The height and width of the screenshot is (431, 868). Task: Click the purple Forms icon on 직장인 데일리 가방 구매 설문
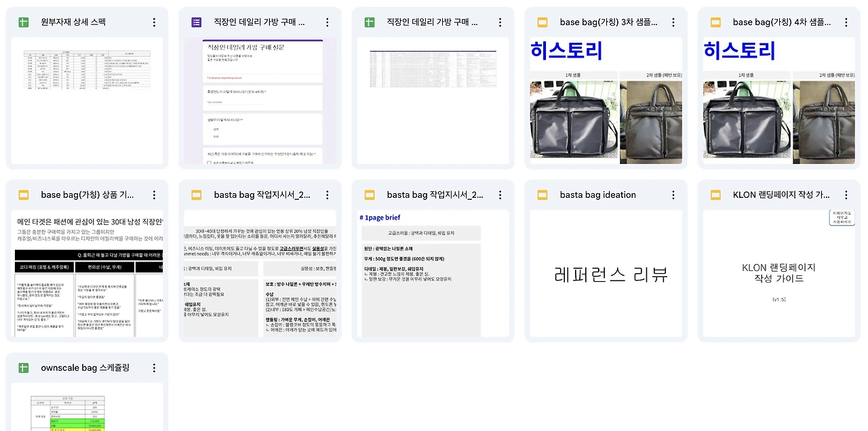196,21
